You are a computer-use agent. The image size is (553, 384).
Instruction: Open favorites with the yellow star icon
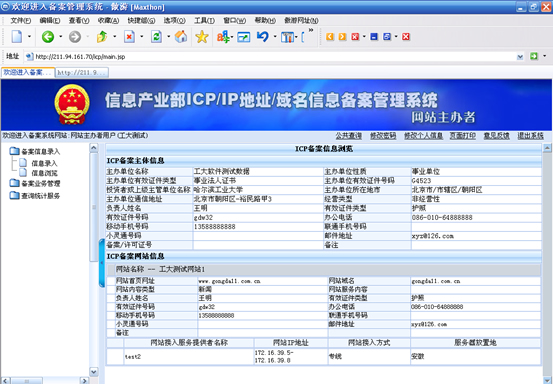[x=202, y=37]
